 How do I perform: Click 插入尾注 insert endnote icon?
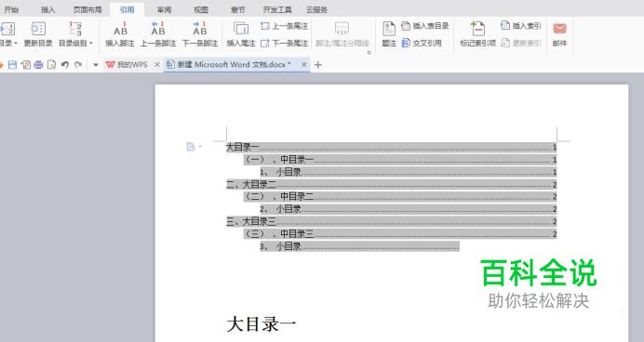coord(241,29)
